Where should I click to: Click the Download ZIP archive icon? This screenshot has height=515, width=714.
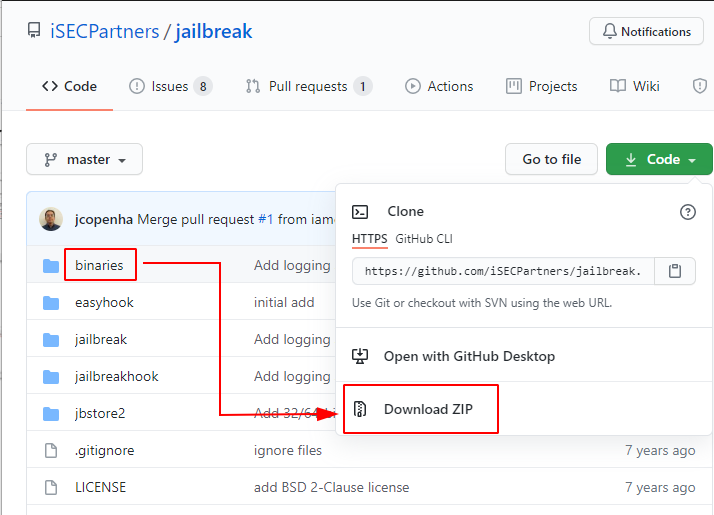click(361, 409)
